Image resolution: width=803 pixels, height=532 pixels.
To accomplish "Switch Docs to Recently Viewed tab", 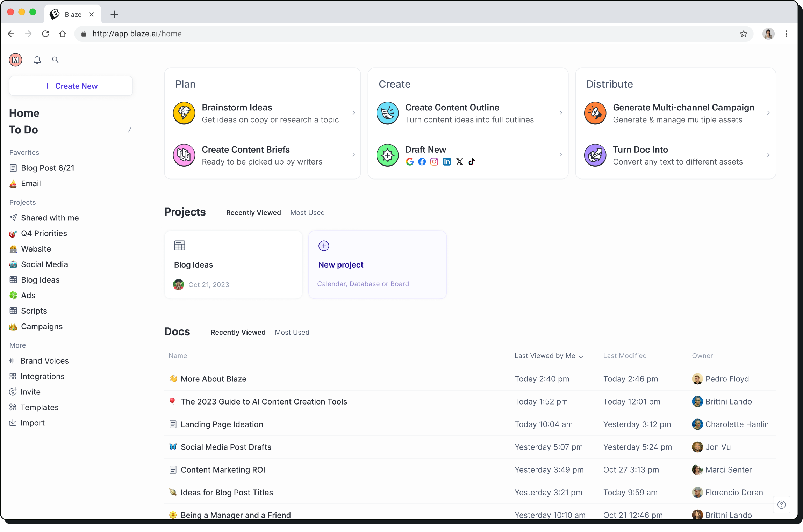I will [x=238, y=332].
